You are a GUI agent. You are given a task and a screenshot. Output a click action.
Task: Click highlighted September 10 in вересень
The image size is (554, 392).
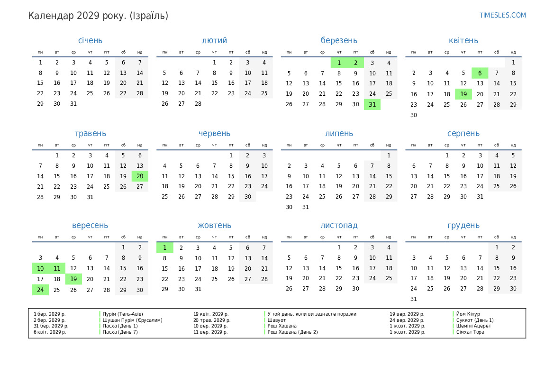tap(40, 268)
